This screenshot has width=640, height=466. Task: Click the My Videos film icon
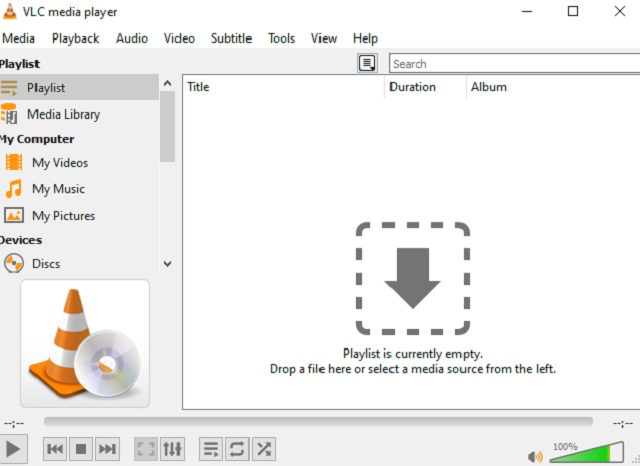13,162
